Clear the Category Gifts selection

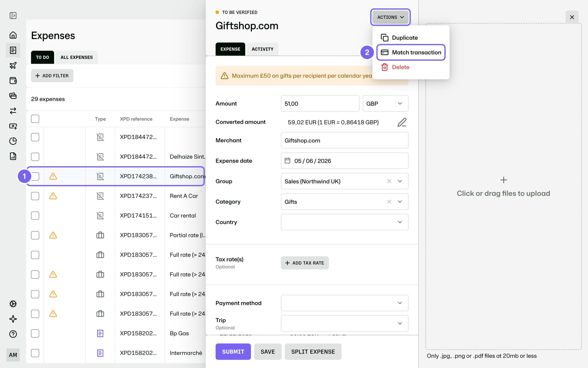[389, 202]
